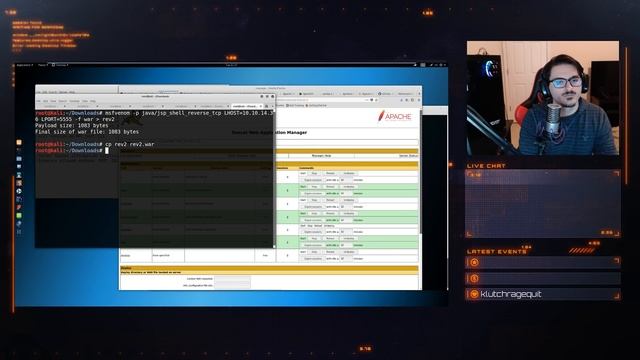Open the Applications menu in the top panel
Viewport: 640px width, 360px height.
coord(24,65)
